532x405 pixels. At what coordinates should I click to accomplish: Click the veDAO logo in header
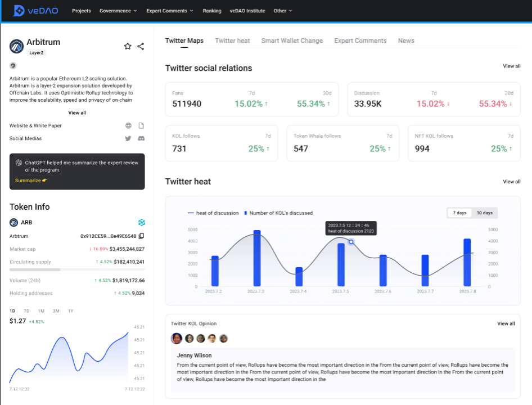tap(35, 11)
